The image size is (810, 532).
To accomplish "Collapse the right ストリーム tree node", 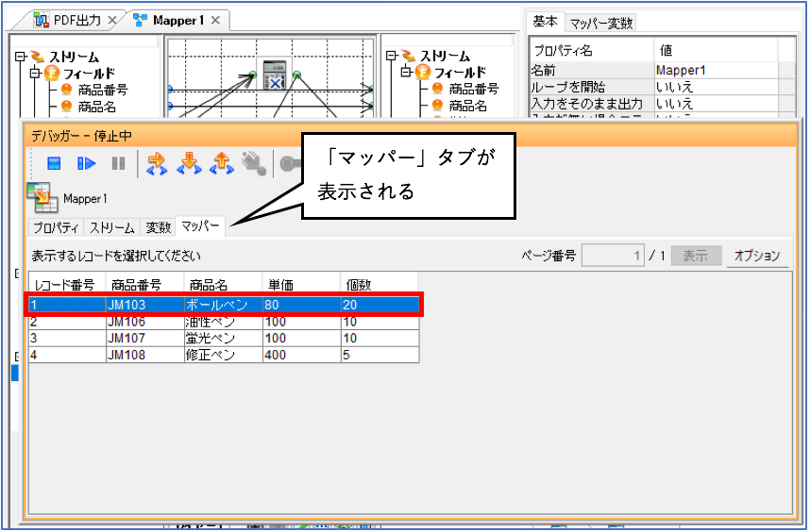I will coord(391,56).
